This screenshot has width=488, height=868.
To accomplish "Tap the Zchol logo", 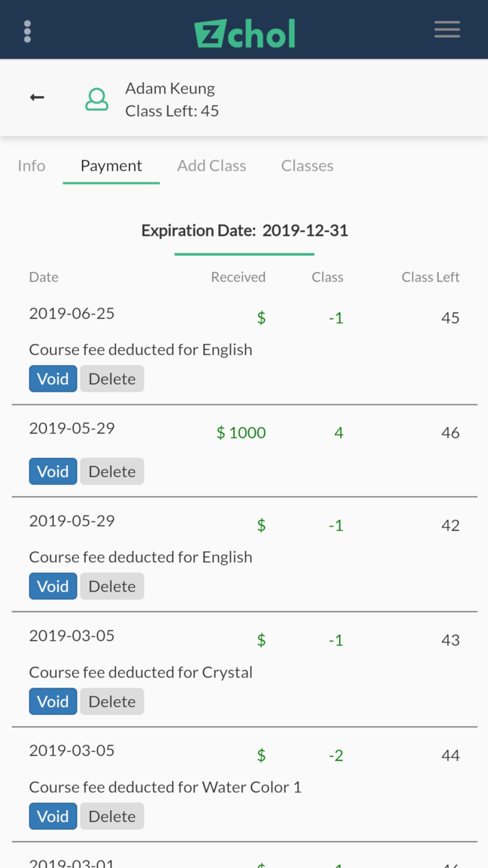I will 245,33.
